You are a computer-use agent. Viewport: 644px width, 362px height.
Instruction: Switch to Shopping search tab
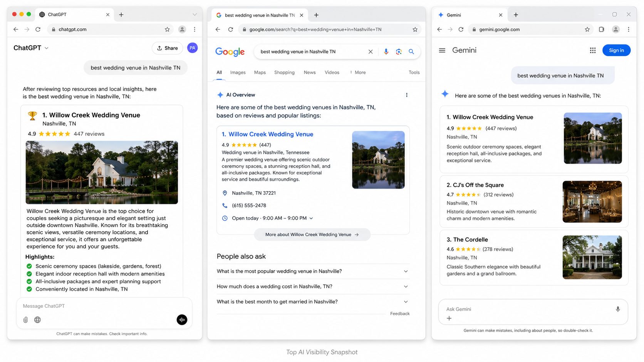pos(284,72)
